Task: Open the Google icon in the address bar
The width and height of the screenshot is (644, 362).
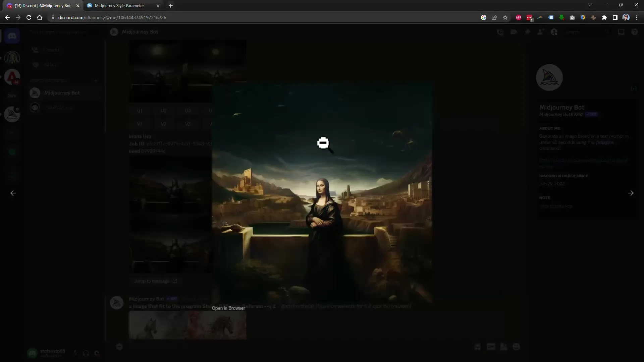Action: (484, 17)
